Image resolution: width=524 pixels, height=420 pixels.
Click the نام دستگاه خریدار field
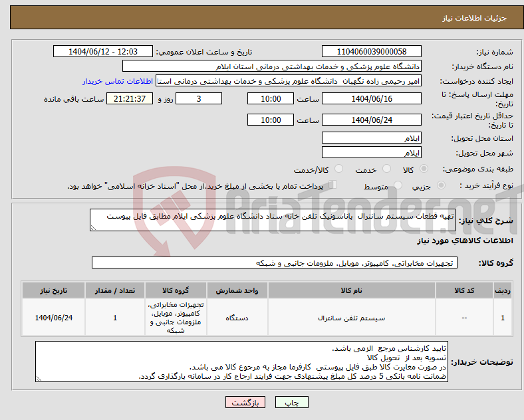coord(272,66)
